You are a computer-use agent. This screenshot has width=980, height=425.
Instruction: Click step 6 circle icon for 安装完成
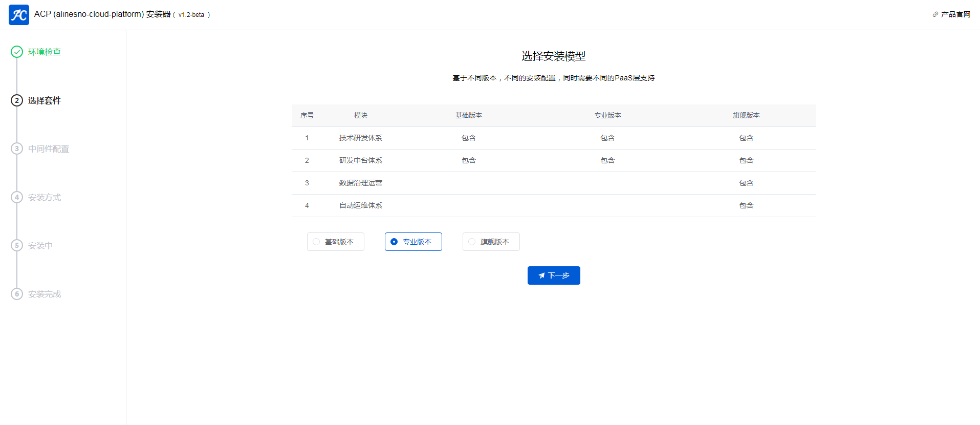pyautogui.click(x=17, y=294)
